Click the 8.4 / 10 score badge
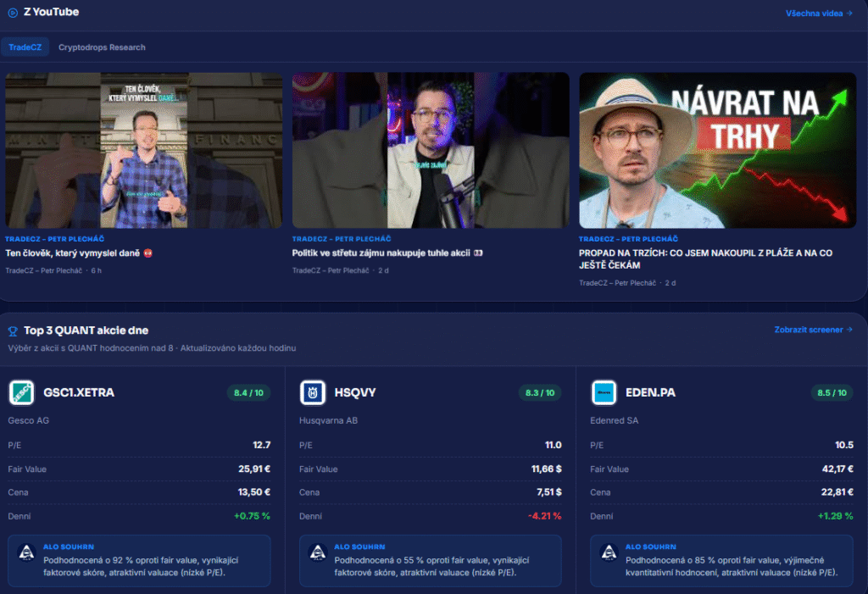The width and height of the screenshot is (868, 594). tap(248, 392)
